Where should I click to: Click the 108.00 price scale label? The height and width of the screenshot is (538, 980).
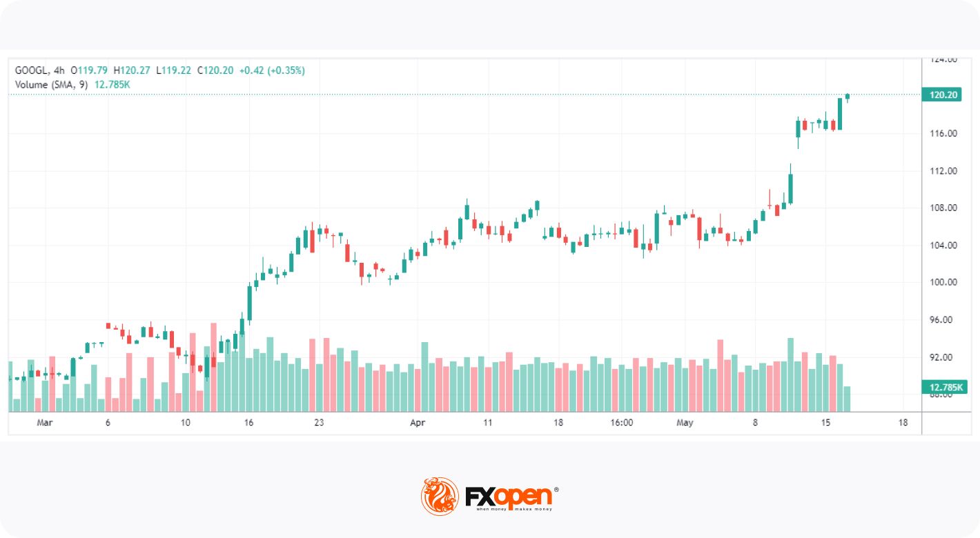click(x=943, y=208)
